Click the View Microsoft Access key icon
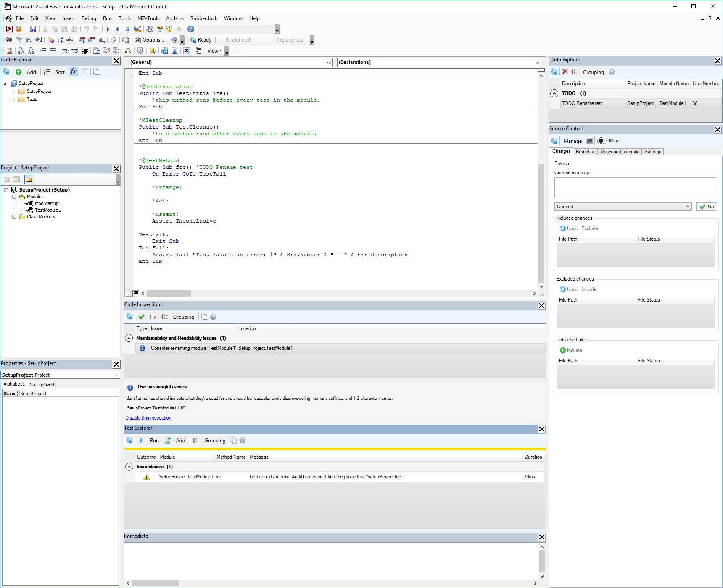Viewport: 723px width, 588px height. click(9, 29)
